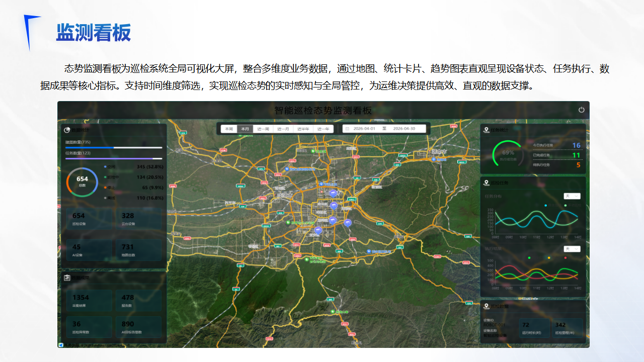The height and width of the screenshot is (362, 644).
Task: Toggle the orange legend dot for 65 (9.9%)
Action: point(105,188)
